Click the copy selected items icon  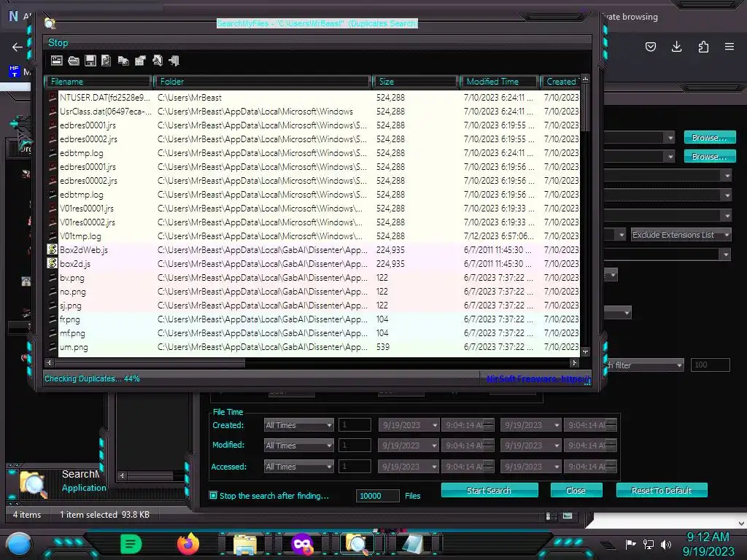tap(123, 61)
